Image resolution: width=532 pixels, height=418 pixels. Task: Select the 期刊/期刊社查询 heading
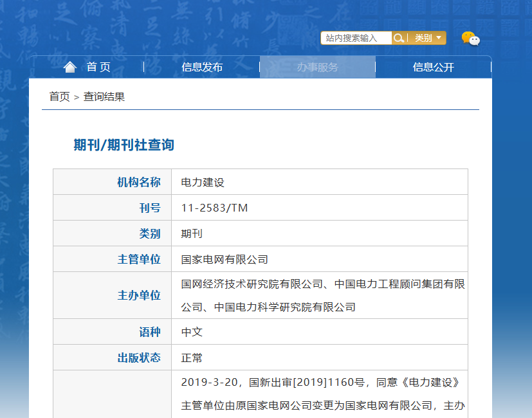[124, 145]
